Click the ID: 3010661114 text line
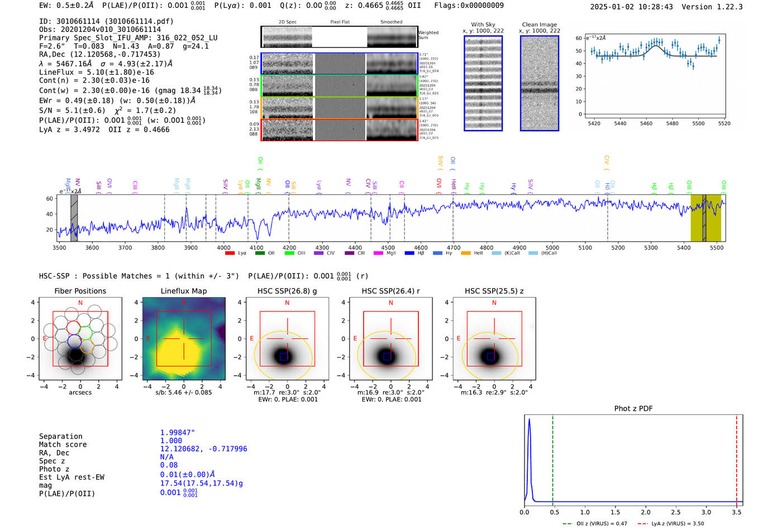Screen dimensions: 782x532 [106, 21]
